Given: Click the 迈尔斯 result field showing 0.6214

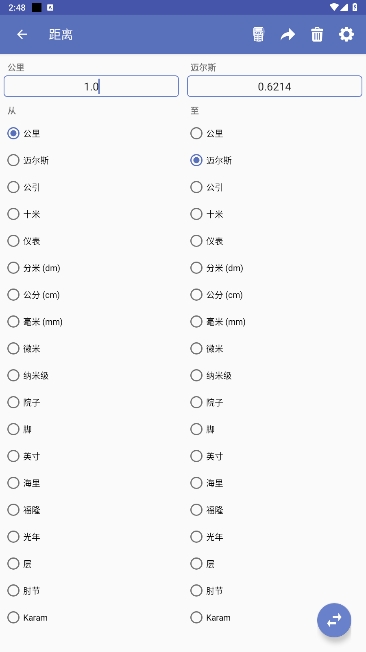Looking at the screenshot, I should tap(274, 86).
